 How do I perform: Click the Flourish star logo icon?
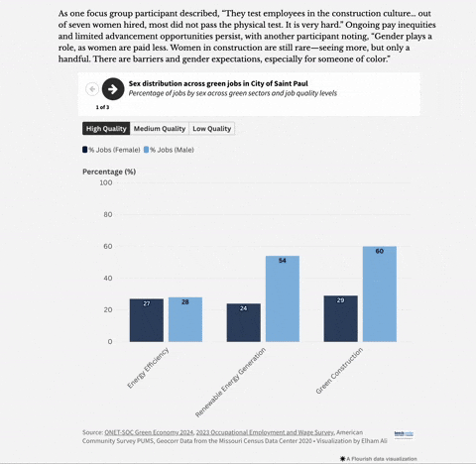pyautogui.click(x=342, y=459)
